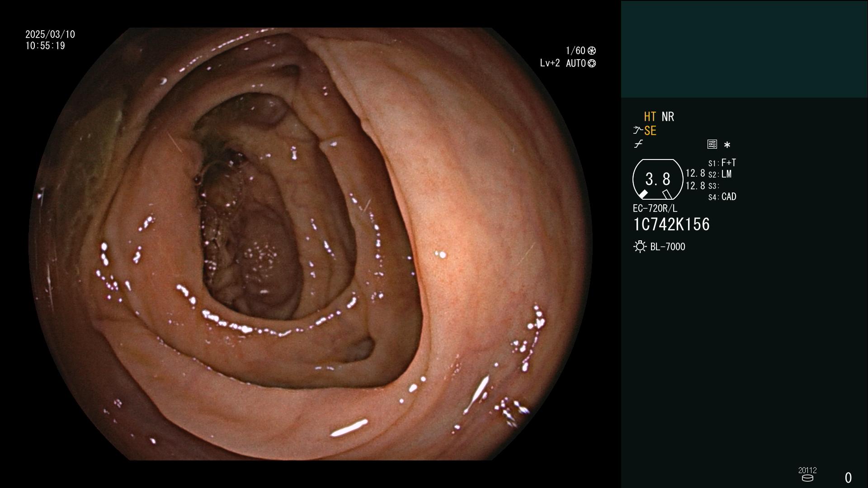Click the structure emphasis curve icon beside SE
The width and height of the screenshot is (868, 488).
638,131
